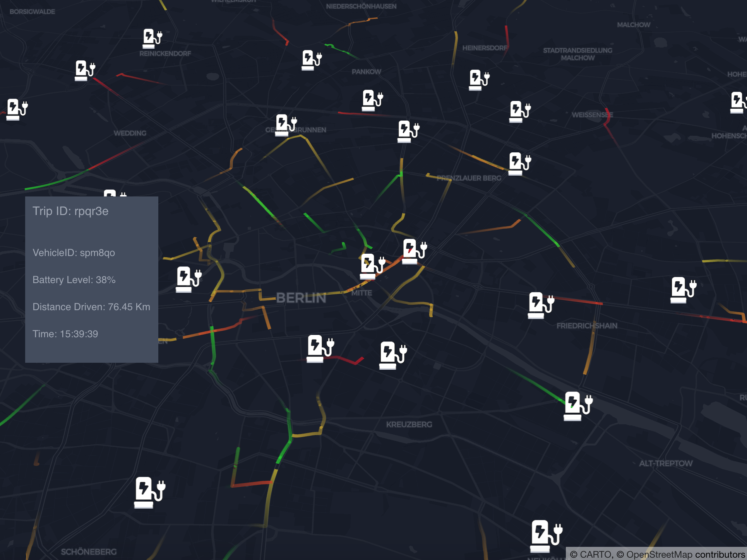
Task: Click the BERLIN city label
Action: click(301, 298)
